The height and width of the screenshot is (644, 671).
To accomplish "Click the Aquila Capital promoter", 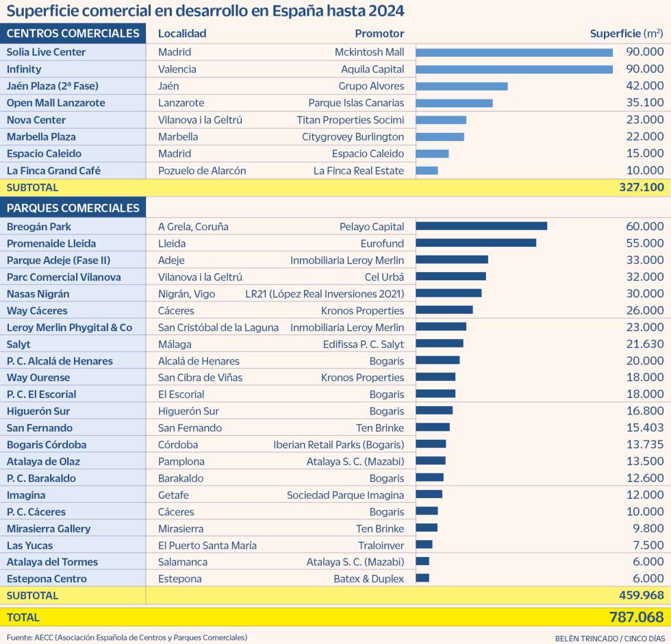I will pyautogui.click(x=372, y=69).
